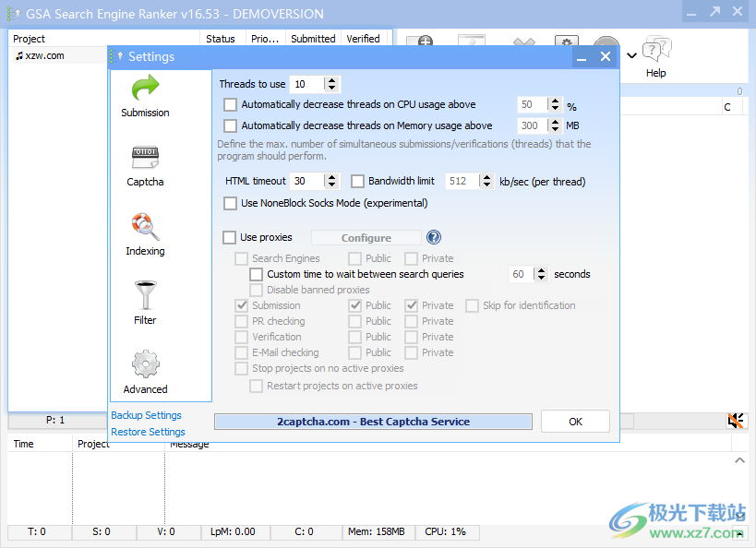Sort by the Status column header
Image resolution: width=756 pixels, height=548 pixels.
click(x=221, y=39)
